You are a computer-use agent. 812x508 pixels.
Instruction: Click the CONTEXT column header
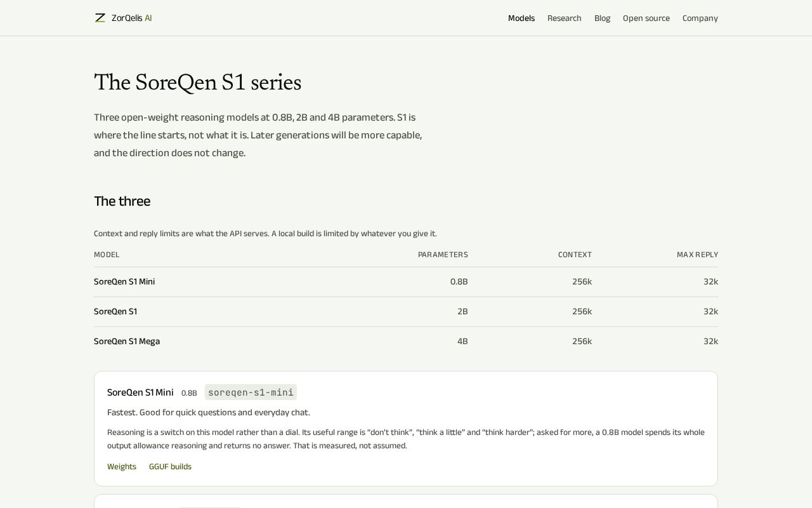(575, 255)
